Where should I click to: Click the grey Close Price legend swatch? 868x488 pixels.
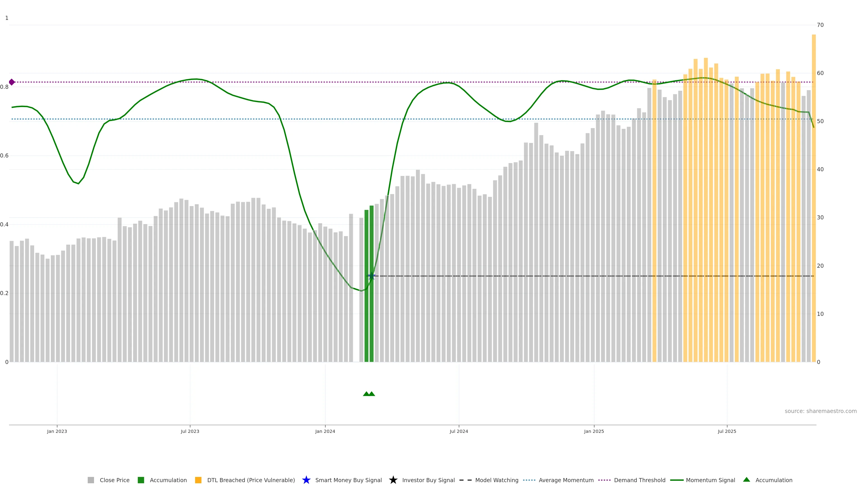(91, 480)
